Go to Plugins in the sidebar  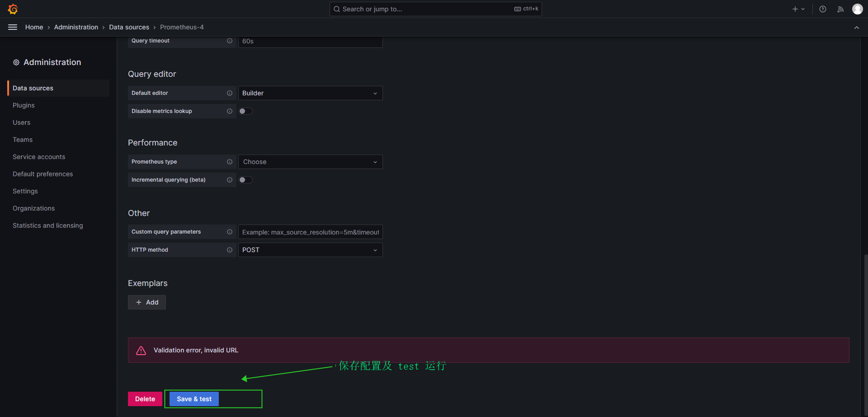pyautogui.click(x=24, y=105)
